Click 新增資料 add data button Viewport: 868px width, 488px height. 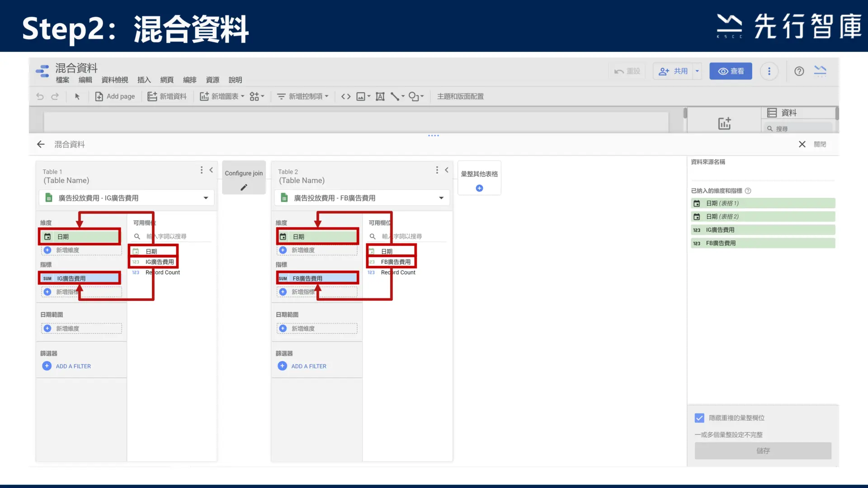[x=167, y=96]
